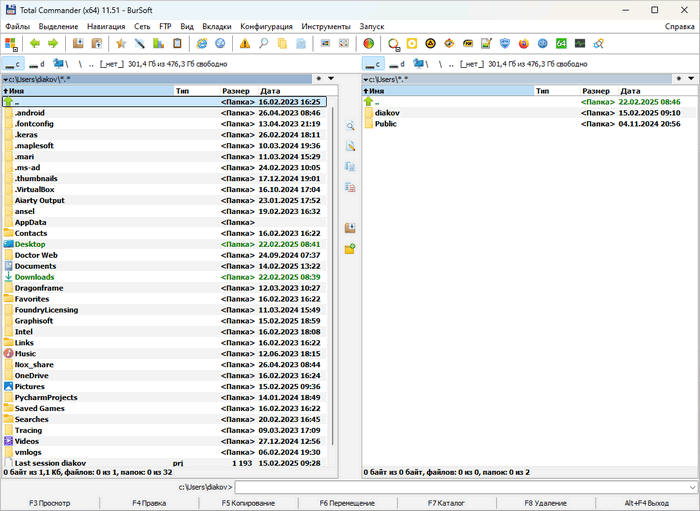The image size is (700, 511).
Task: Click the magnifying glass search toolbar icon
Action: (x=264, y=43)
